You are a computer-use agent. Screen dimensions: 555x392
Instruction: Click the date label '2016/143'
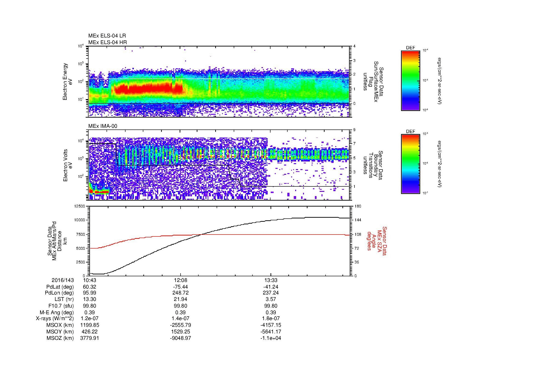point(63,280)
